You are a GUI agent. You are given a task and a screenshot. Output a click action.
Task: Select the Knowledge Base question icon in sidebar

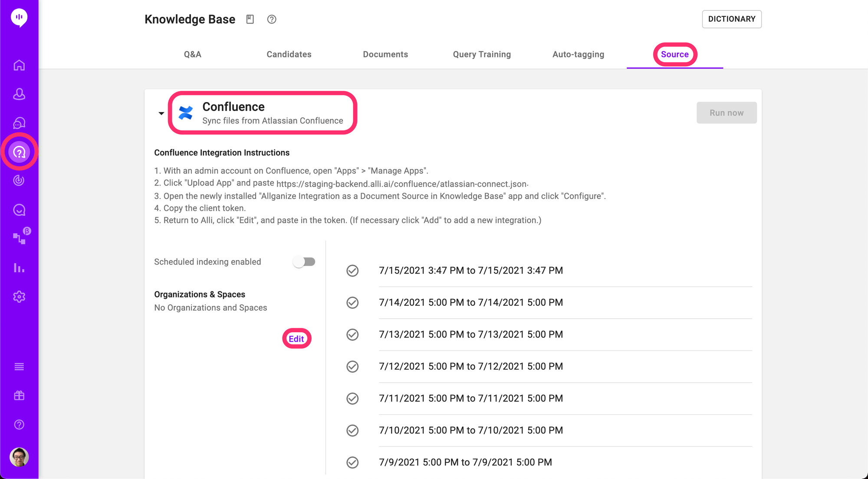pos(19,152)
